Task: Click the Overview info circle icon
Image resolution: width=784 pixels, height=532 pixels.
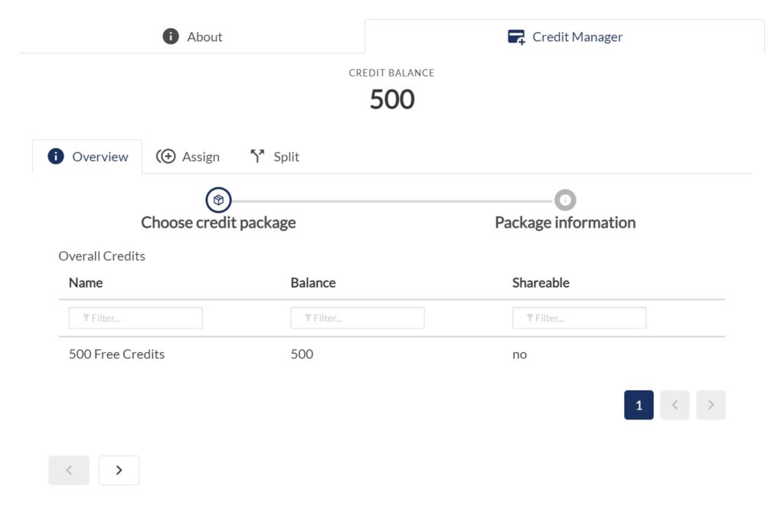Action: pyautogui.click(x=55, y=156)
